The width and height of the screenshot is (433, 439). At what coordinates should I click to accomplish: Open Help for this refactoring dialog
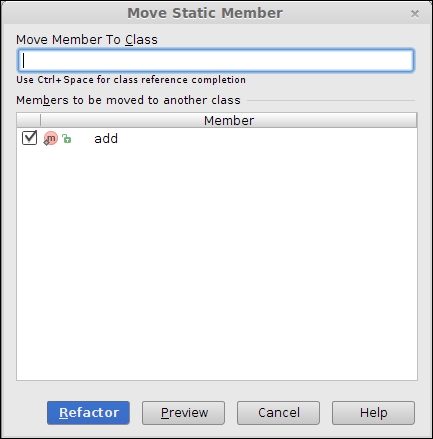tap(373, 413)
